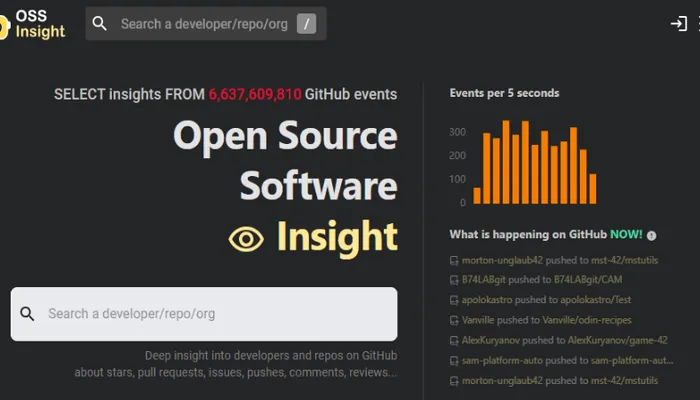700x400 pixels.
Task: Click the magnifier icon in the large search box
Action: pos(27,314)
